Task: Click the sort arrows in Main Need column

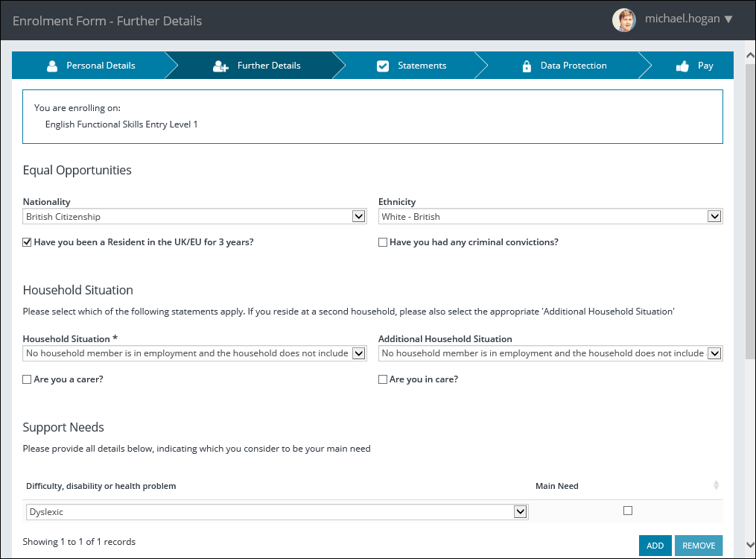Action: pos(716,486)
